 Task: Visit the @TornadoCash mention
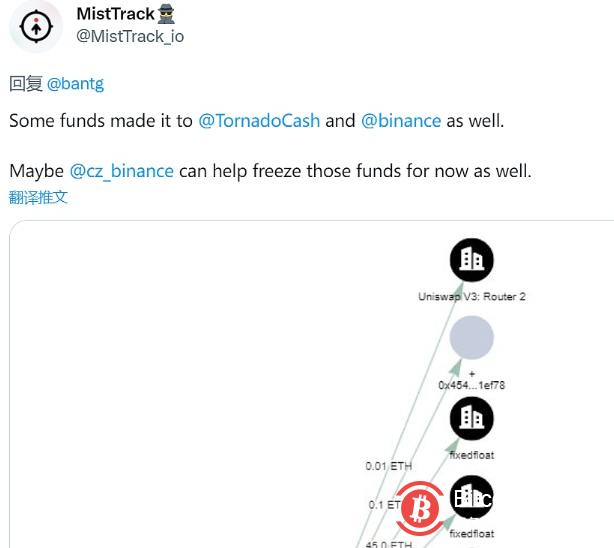point(259,120)
